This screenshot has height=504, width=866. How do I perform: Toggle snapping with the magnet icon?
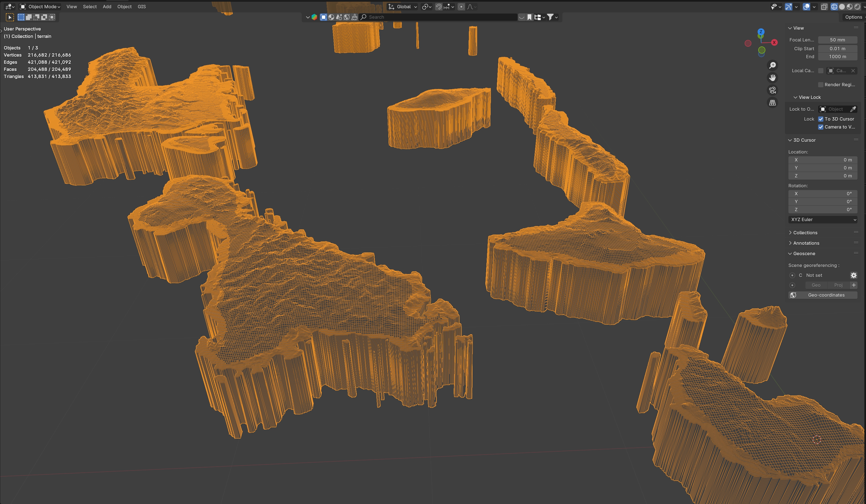[438, 7]
